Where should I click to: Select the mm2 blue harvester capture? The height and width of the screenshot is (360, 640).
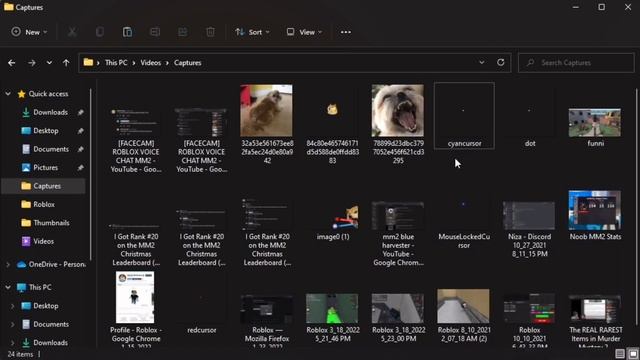tap(398, 233)
